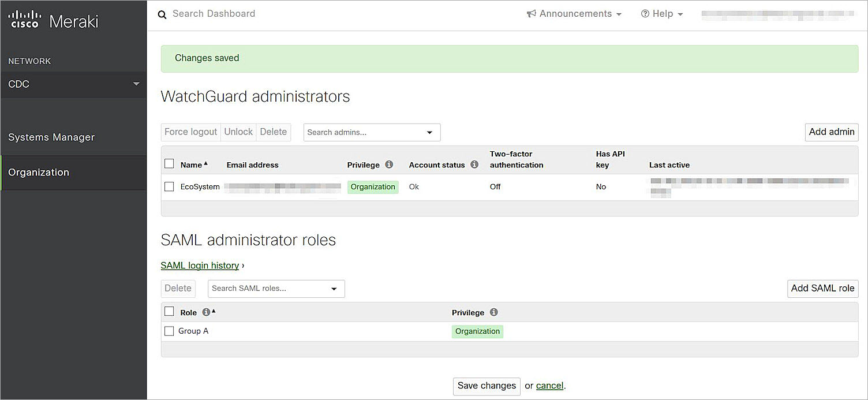
Task: Save changes with the button
Action: tap(486, 386)
